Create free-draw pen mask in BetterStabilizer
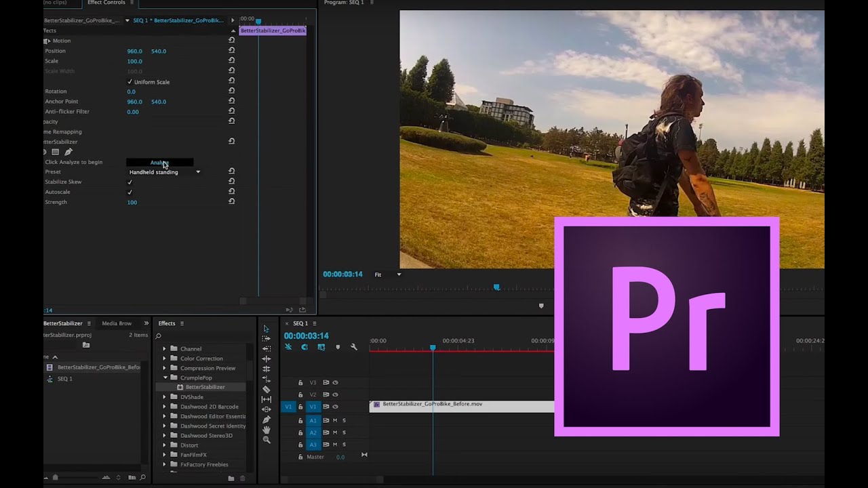The image size is (868, 488). 68,152
